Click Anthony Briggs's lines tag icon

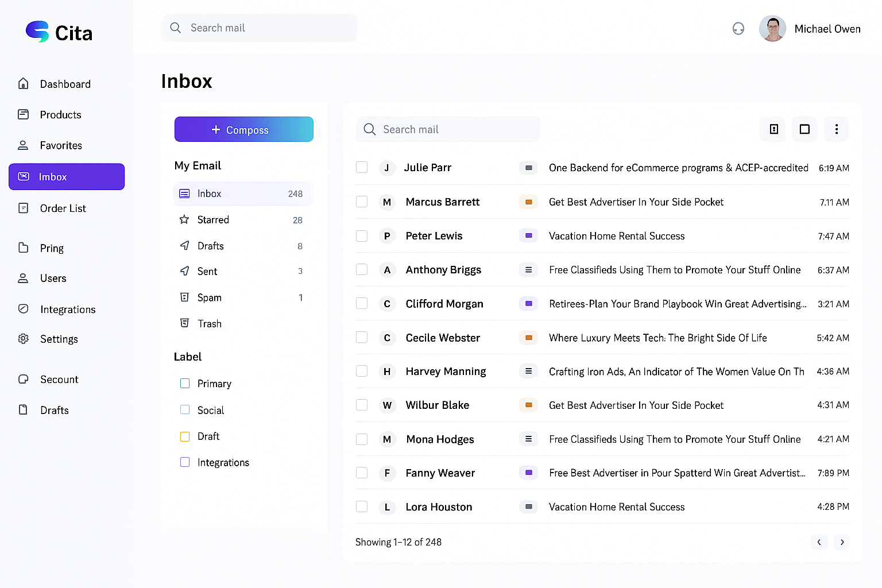(528, 270)
